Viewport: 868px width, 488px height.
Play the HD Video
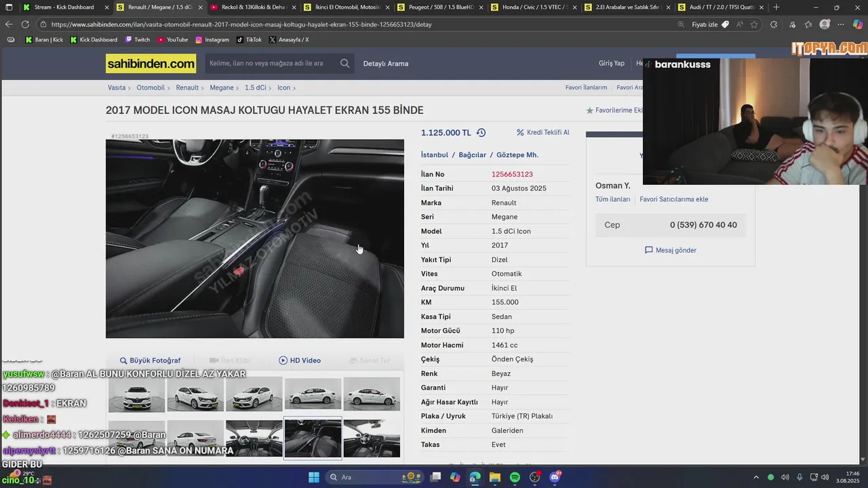point(300,361)
